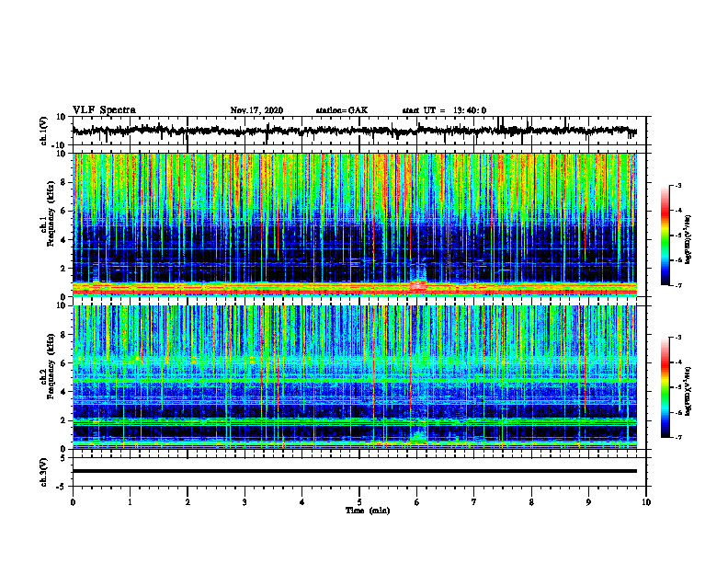
Task: Click the ch.1 spectrogram color scale bar
Action: click(x=665, y=236)
